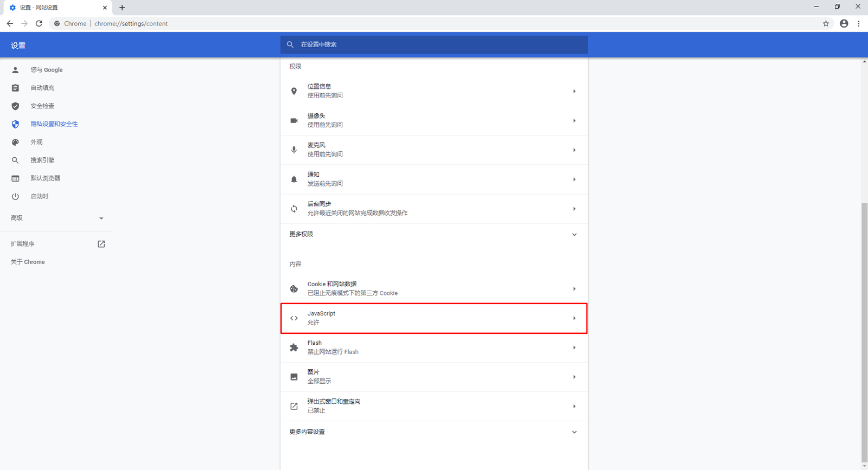The image size is (868, 470).
Task: Open the new tab plus button
Action: click(x=122, y=8)
